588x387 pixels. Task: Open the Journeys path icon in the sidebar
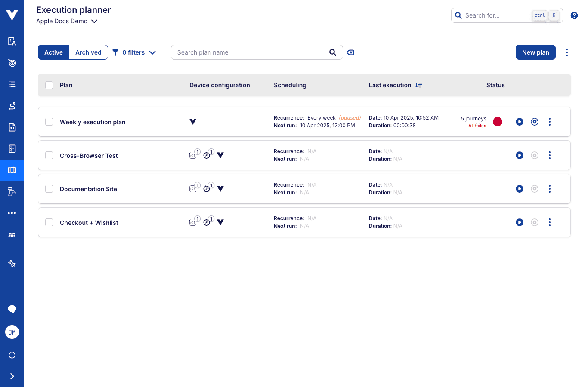(12, 106)
